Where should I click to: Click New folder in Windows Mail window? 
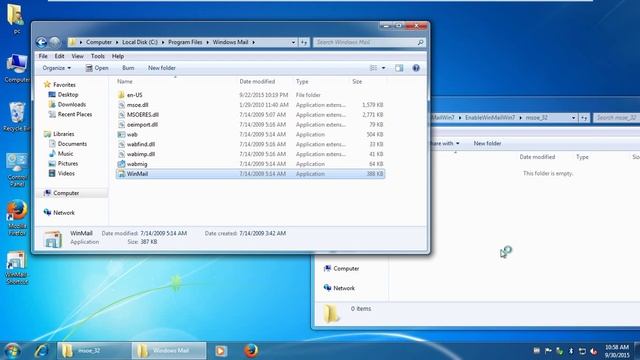pos(162,68)
